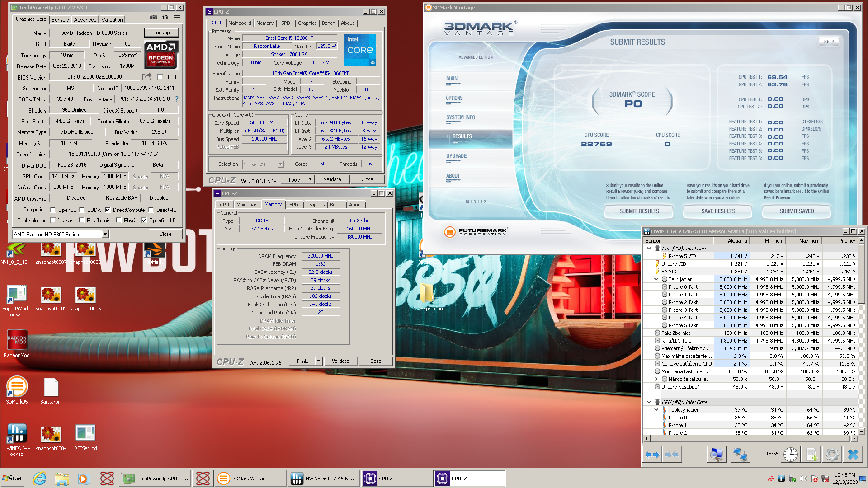
Task: Click the AMD Radeon Graphics logo in GPU-Z
Action: 161,55
